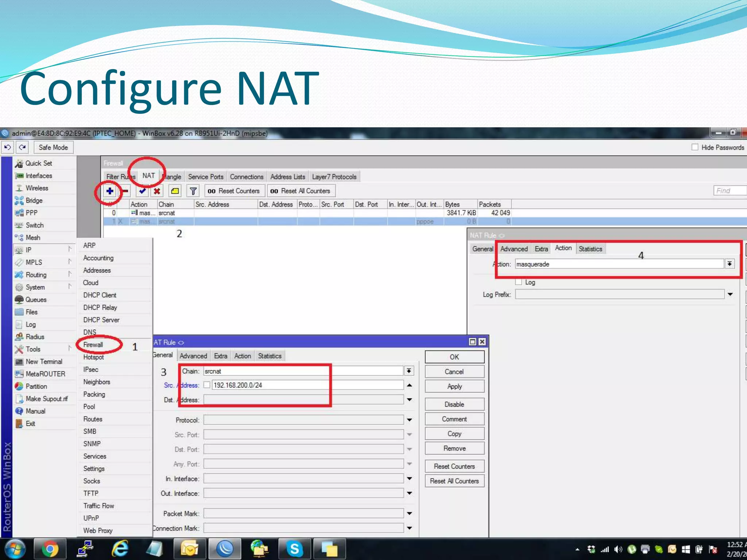Viewport: 747px width, 560px height.
Task: Click Cancel in the NAT Rule dialog
Action: click(454, 372)
